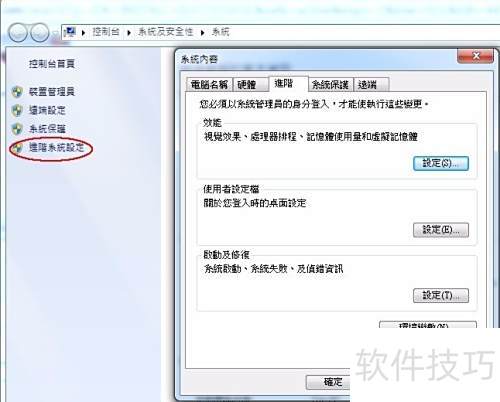
Task: Click the shield icon beside 系統保護 link
Action: pyautogui.click(x=17, y=129)
